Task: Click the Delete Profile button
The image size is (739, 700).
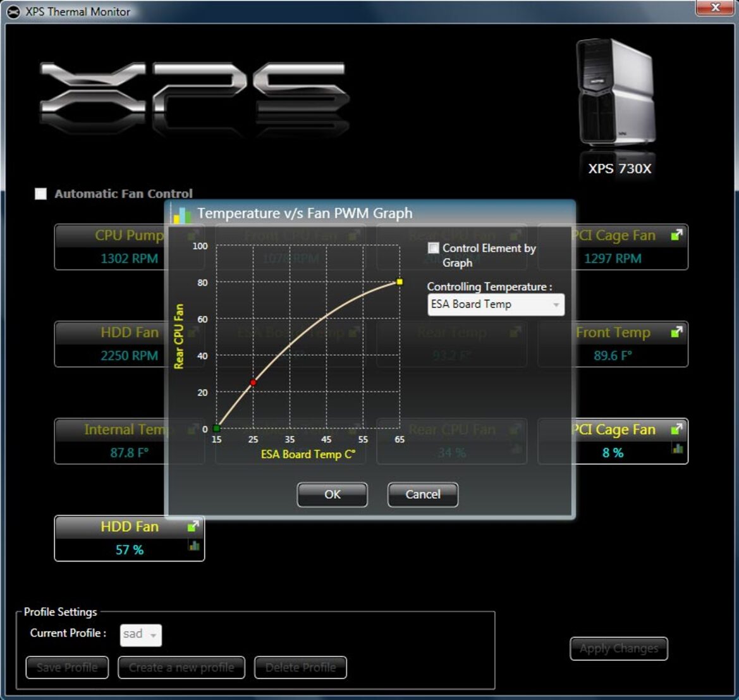Action: click(301, 668)
